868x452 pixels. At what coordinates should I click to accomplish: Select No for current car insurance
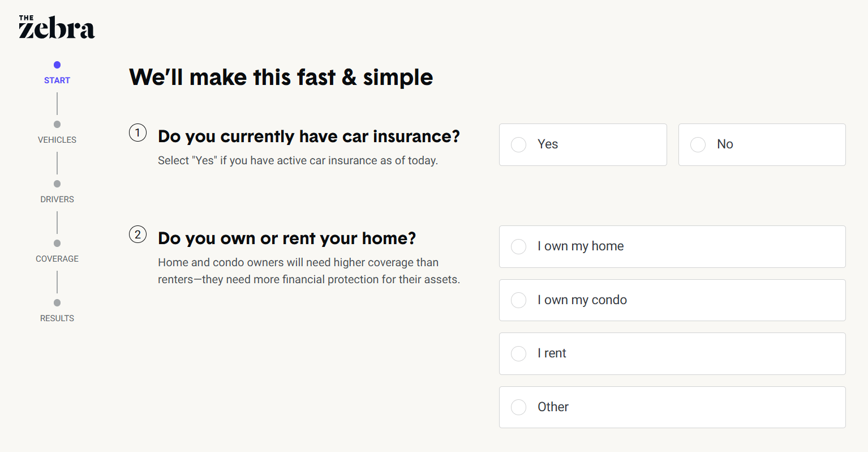pos(762,144)
